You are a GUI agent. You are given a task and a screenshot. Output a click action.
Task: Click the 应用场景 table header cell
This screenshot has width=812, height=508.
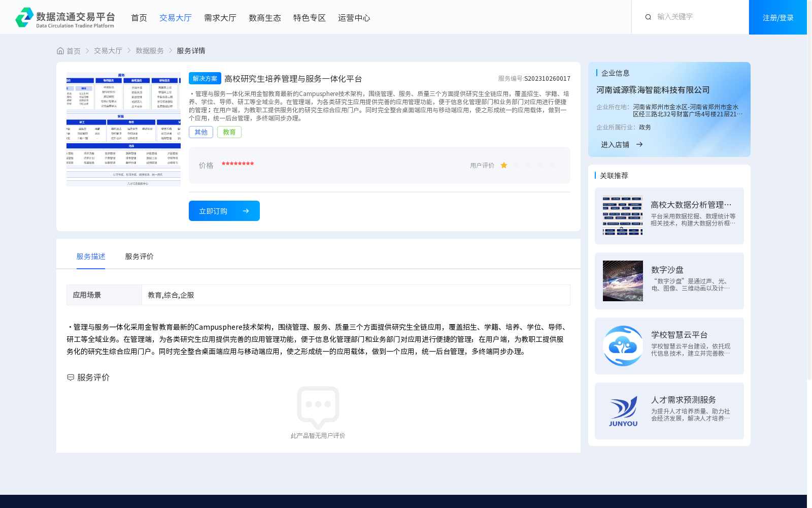click(x=104, y=295)
